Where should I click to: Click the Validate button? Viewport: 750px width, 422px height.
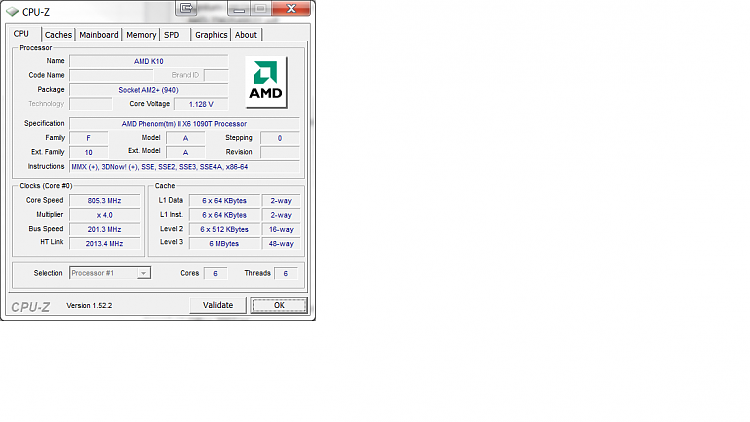(218, 305)
